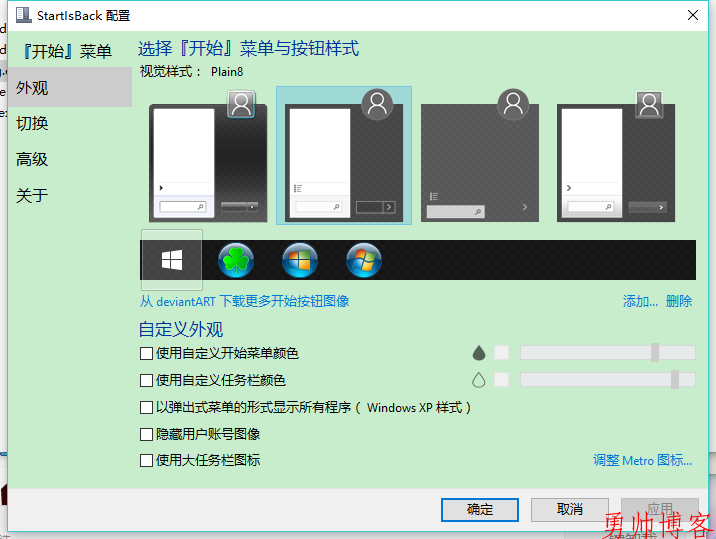Image resolution: width=716 pixels, height=539 pixels.
Task: Toggle 使用大任务栏图标 checkbox
Action: (x=147, y=460)
